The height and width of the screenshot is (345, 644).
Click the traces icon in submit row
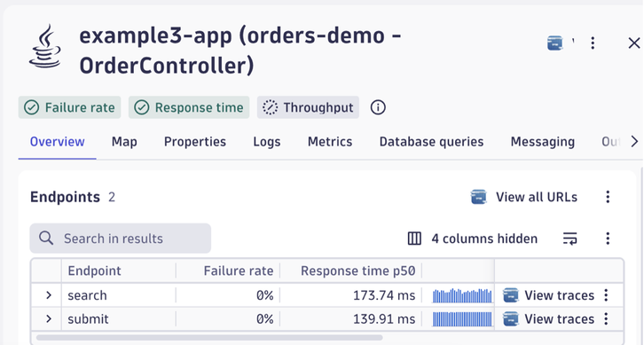[x=511, y=319]
